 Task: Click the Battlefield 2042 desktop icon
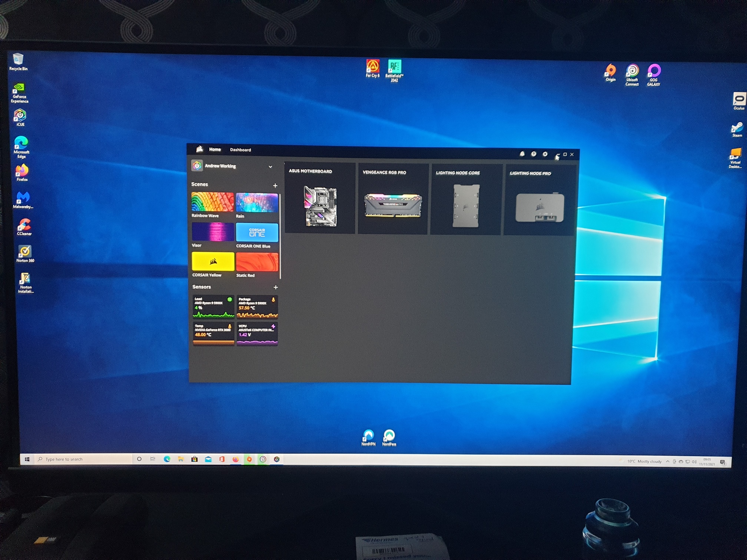(394, 70)
